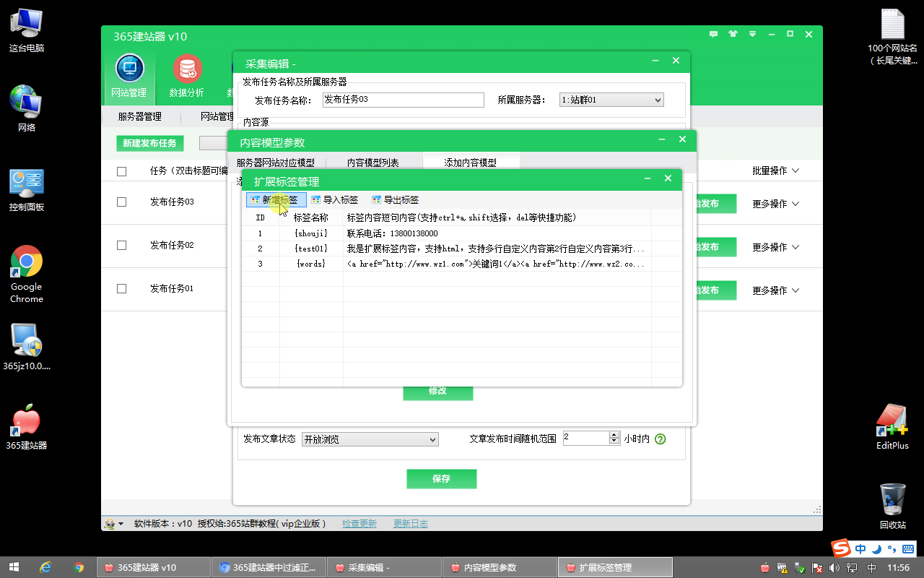Open the 数据分析 main toolbar icon
The image size is (924, 578).
pyautogui.click(x=186, y=76)
